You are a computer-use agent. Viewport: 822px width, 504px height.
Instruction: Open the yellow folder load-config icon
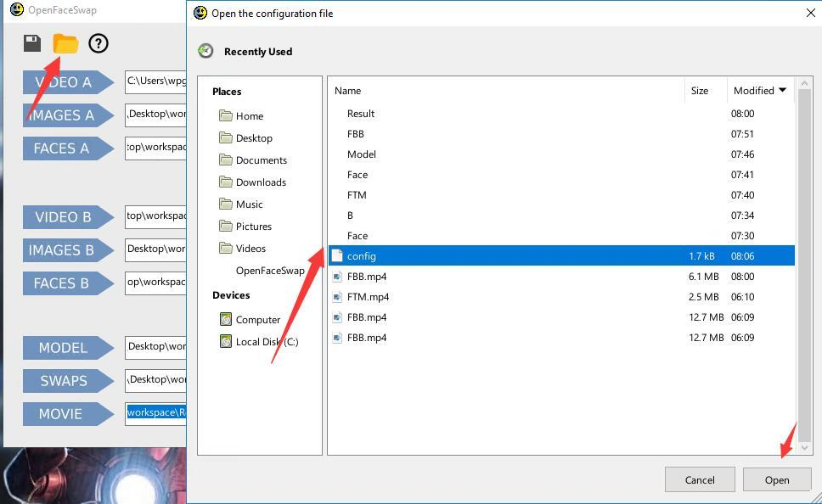(x=65, y=43)
